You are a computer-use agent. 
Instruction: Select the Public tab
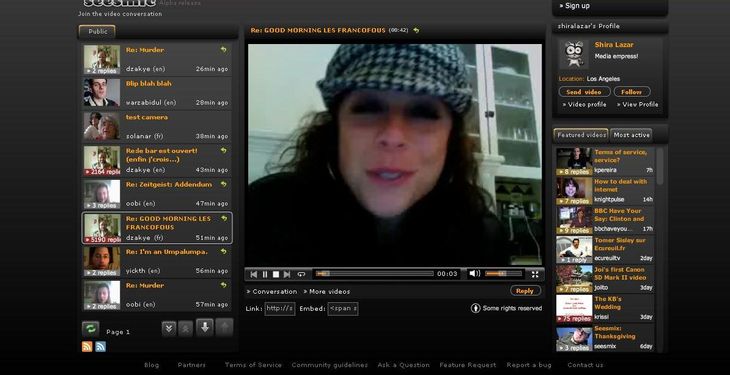(x=97, y=32)
